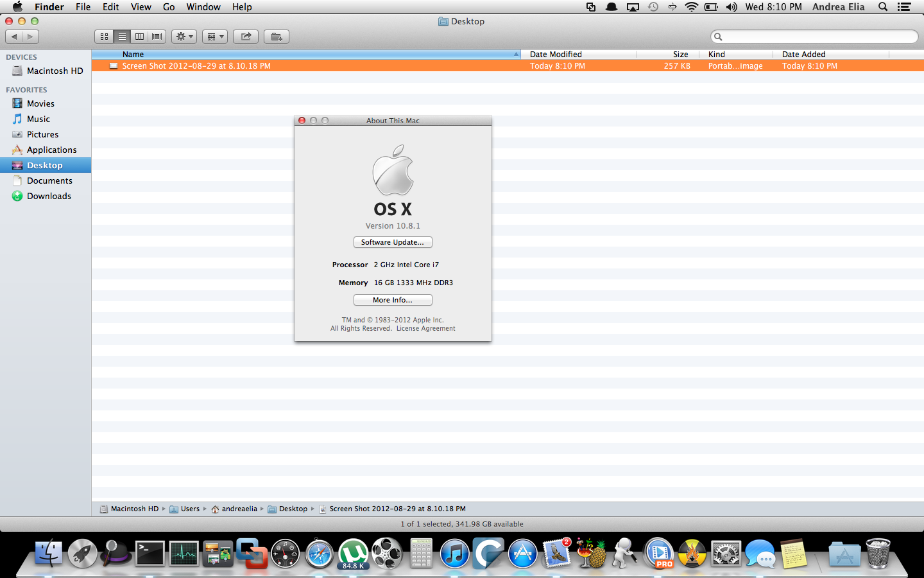The width and height of the screenshot is (924, 578).
Task: Open iTunes from the Dock
Action: (x=454, y=554)
